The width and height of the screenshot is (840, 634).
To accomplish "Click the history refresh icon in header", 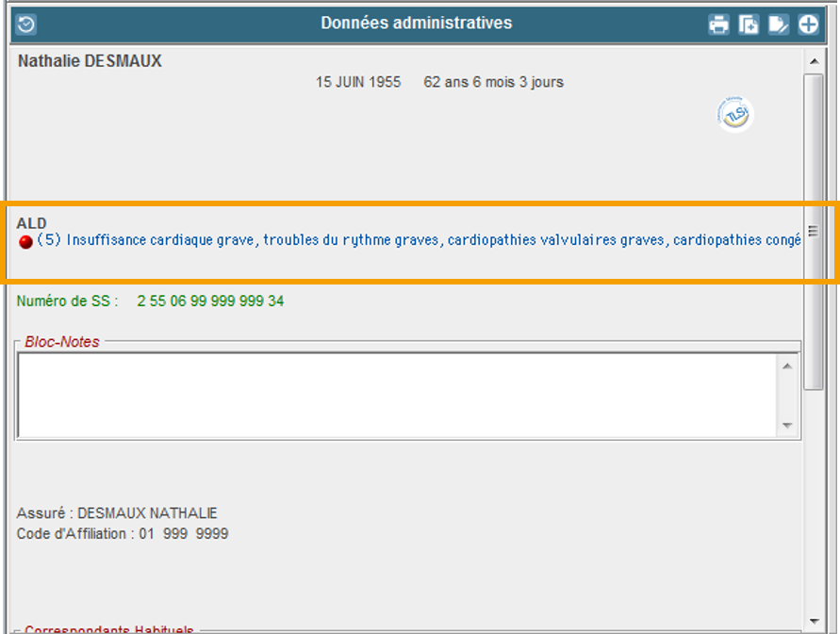I will [26, 24].
